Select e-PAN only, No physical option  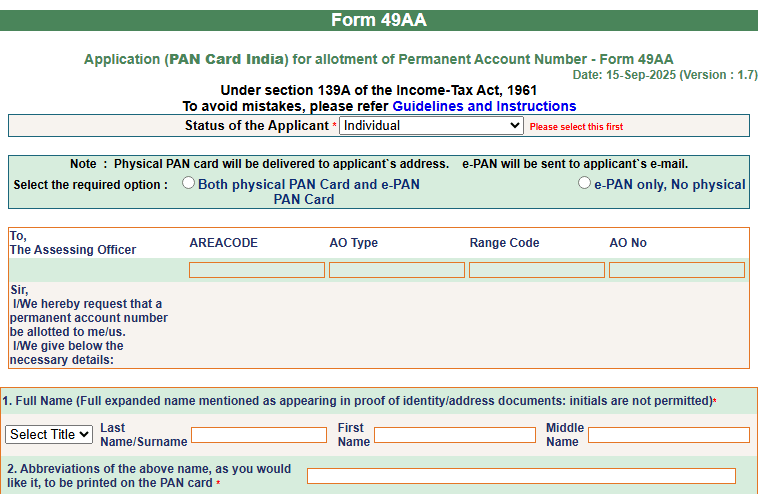tap(584, 183)
